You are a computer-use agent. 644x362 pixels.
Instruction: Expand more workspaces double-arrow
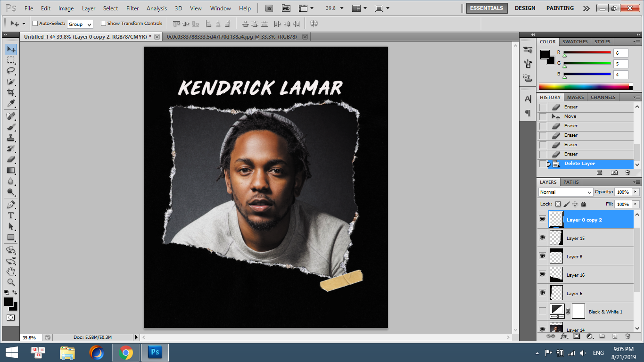[586, 8]
